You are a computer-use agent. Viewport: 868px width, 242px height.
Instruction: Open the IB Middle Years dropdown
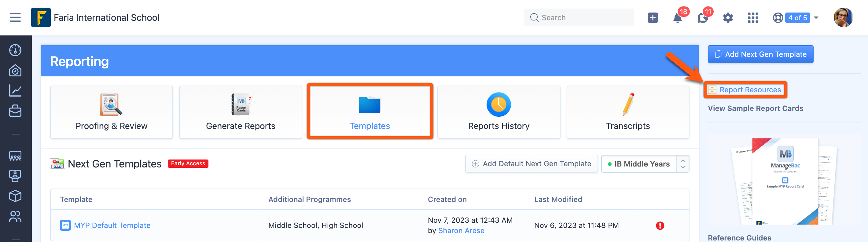coord(645,164)
